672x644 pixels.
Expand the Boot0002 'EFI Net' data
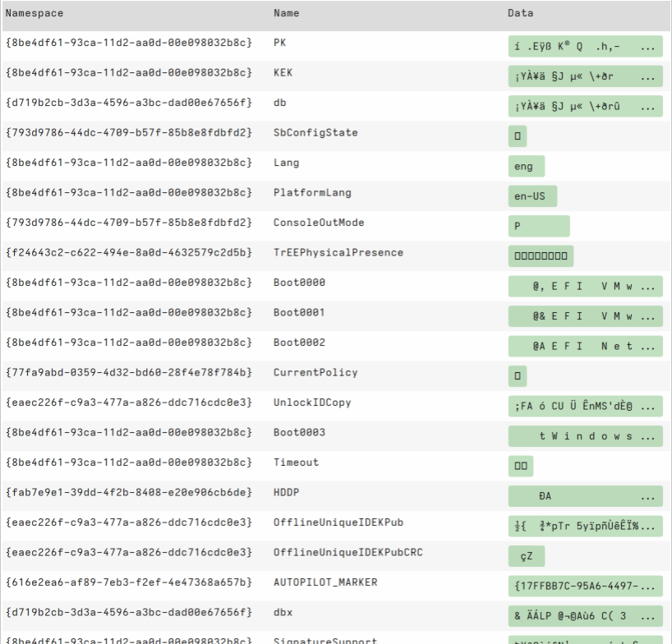click(x=585, y=346)
